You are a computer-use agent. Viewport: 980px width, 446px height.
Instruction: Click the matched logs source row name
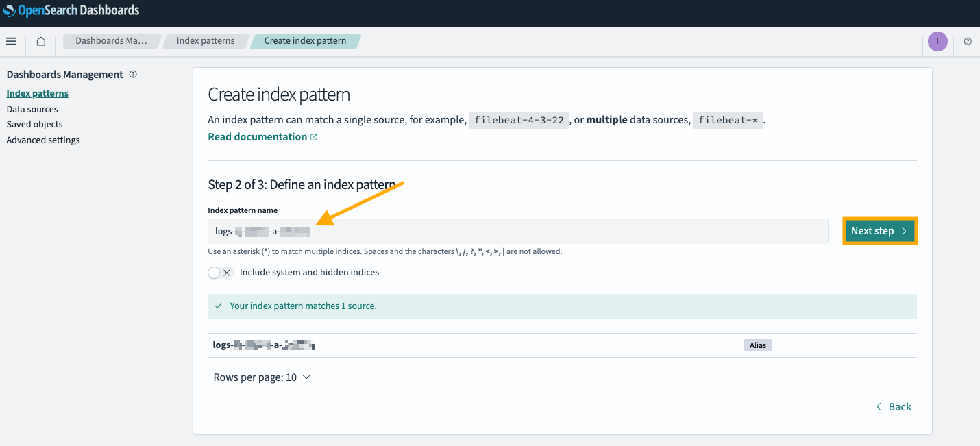point(264,345)
